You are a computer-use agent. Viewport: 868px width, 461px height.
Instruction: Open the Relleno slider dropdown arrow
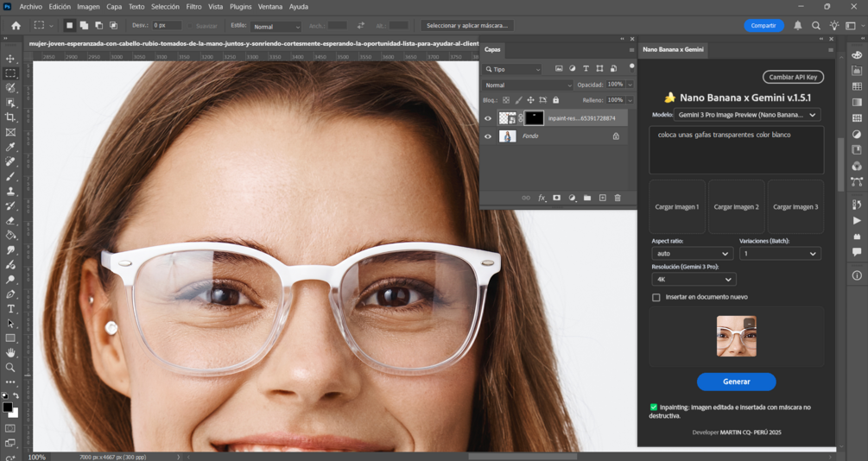[630, 100]
